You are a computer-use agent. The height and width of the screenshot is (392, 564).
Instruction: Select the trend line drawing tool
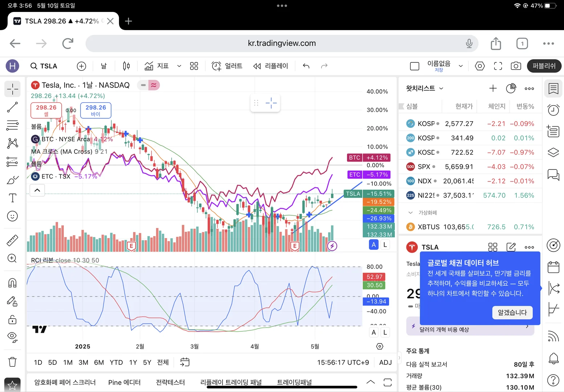click(x=12, y=107)
